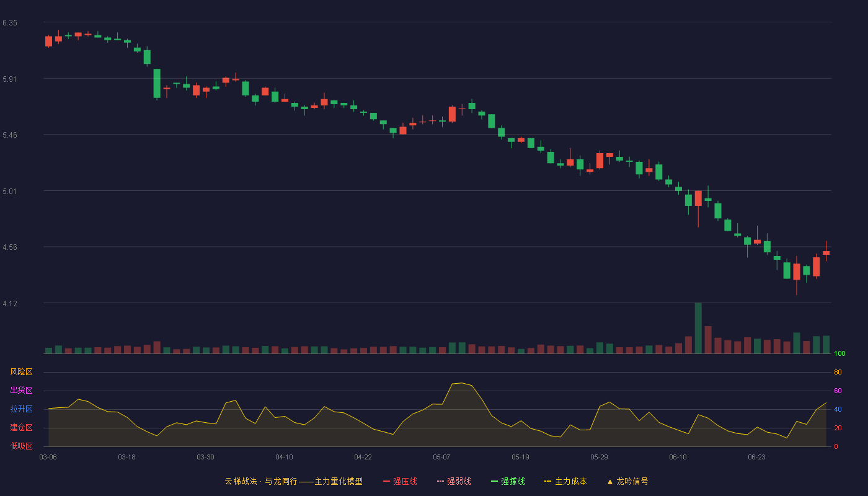Click the red 20 indicator scale value

838,428
